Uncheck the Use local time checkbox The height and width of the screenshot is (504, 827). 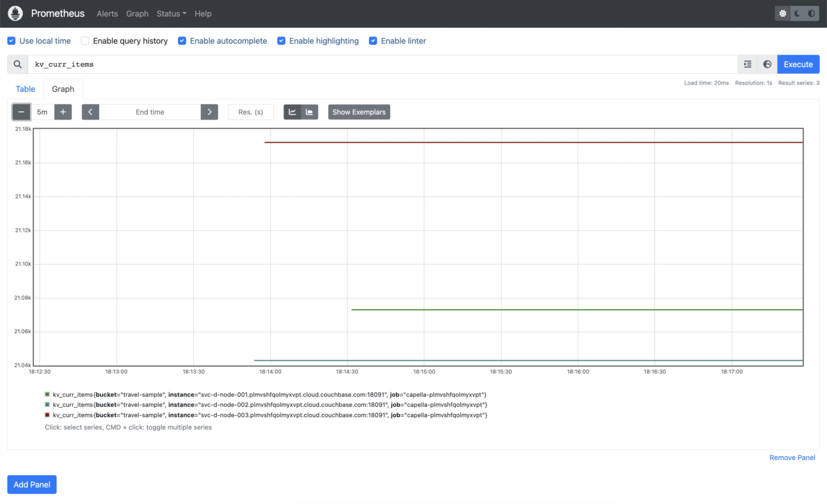click(11, 40)
